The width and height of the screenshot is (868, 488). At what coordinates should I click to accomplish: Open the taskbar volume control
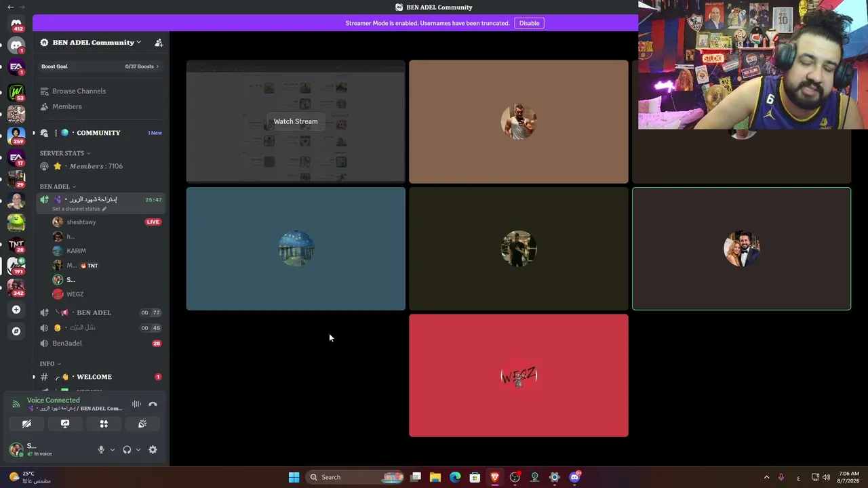coord(827,477)
